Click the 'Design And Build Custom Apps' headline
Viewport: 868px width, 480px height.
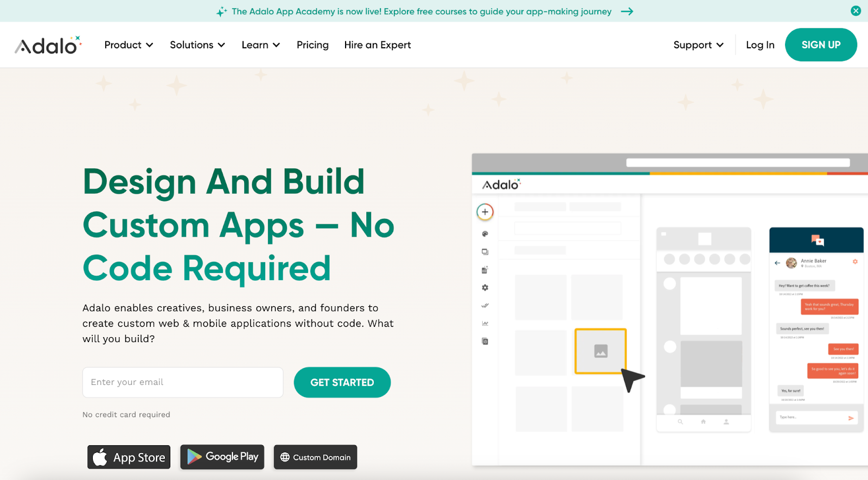tap(238, 225)
